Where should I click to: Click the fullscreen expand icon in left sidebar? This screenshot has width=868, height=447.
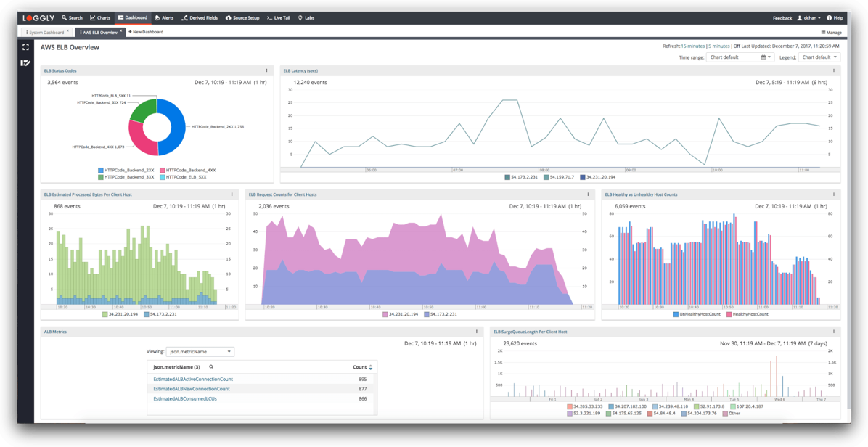point(25,47)
